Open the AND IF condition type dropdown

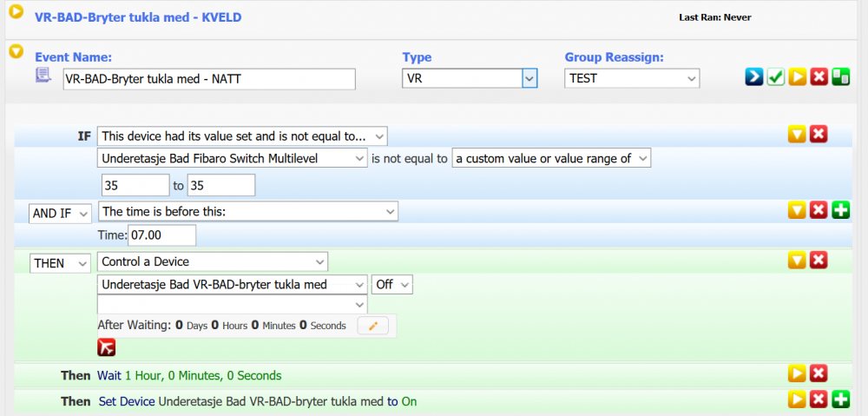pyautogui.click(x=60, y=213)
